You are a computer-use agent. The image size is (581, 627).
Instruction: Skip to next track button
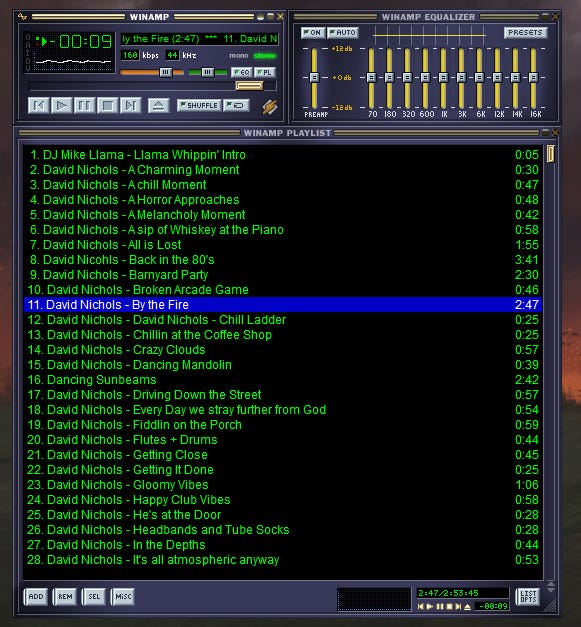130,106
